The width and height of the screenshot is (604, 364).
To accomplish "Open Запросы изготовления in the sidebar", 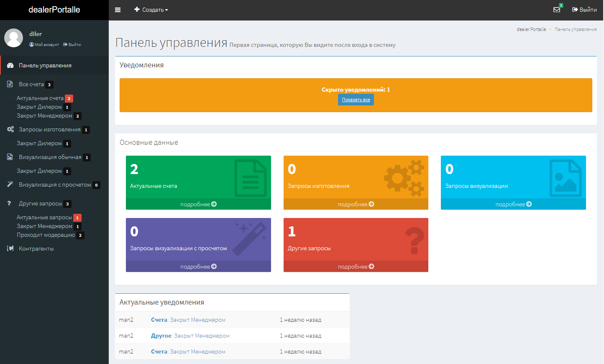I will [x=50, y=129].
